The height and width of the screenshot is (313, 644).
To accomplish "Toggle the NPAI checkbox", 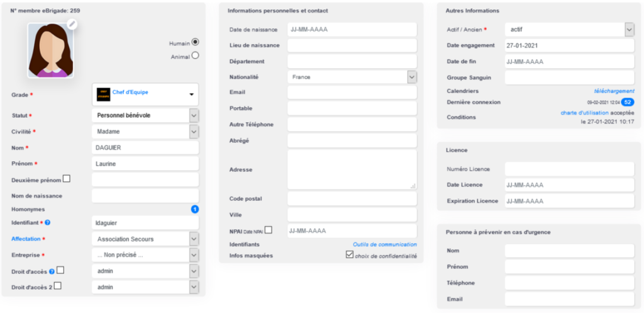I will 269,230.
